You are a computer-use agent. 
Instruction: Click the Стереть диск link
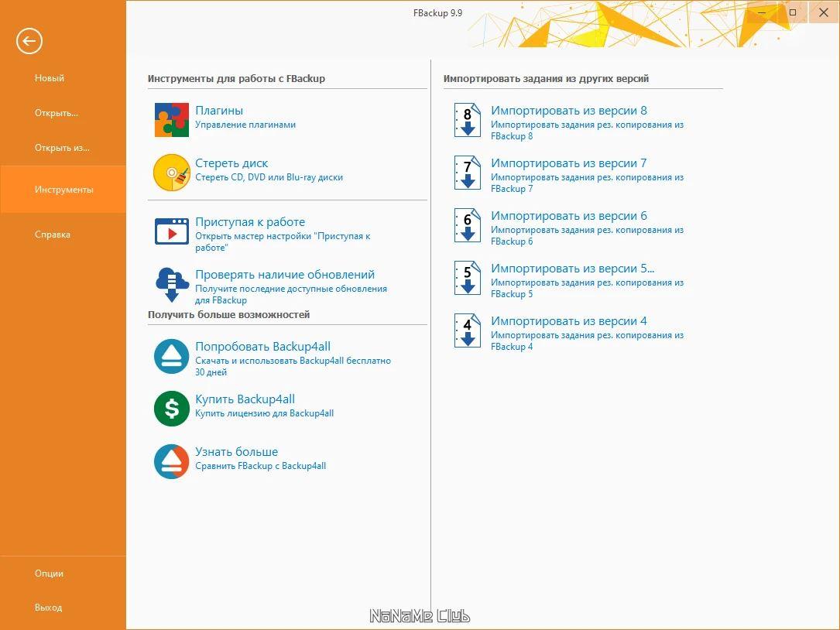231,163
